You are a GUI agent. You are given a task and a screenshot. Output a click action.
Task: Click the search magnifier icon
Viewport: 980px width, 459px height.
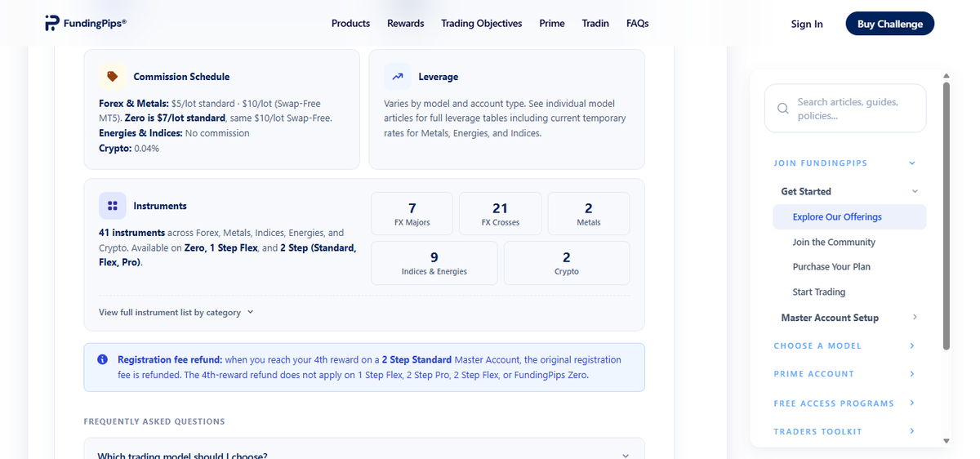point(783,108)
